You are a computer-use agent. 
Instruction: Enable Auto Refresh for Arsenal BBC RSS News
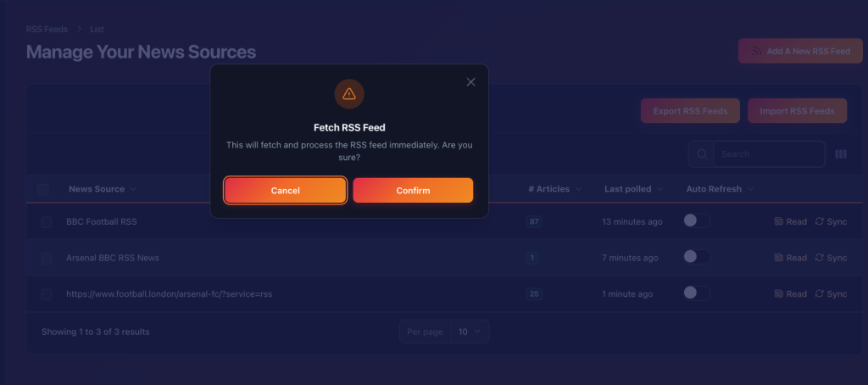click(697, 257)
